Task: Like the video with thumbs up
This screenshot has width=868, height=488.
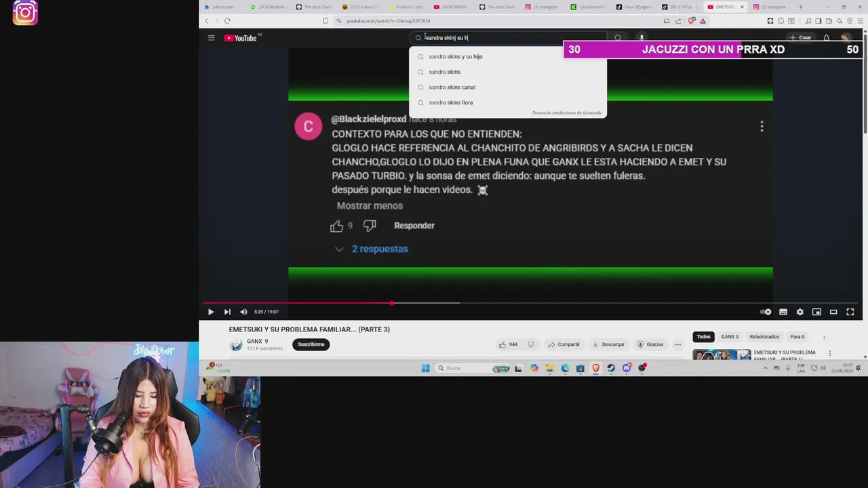Action: coord(508,344)
